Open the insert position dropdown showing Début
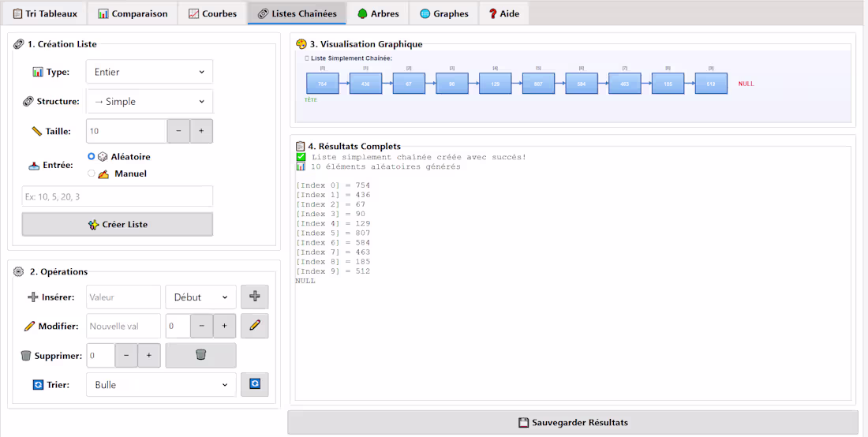868x437 pixels. point(201,297)
